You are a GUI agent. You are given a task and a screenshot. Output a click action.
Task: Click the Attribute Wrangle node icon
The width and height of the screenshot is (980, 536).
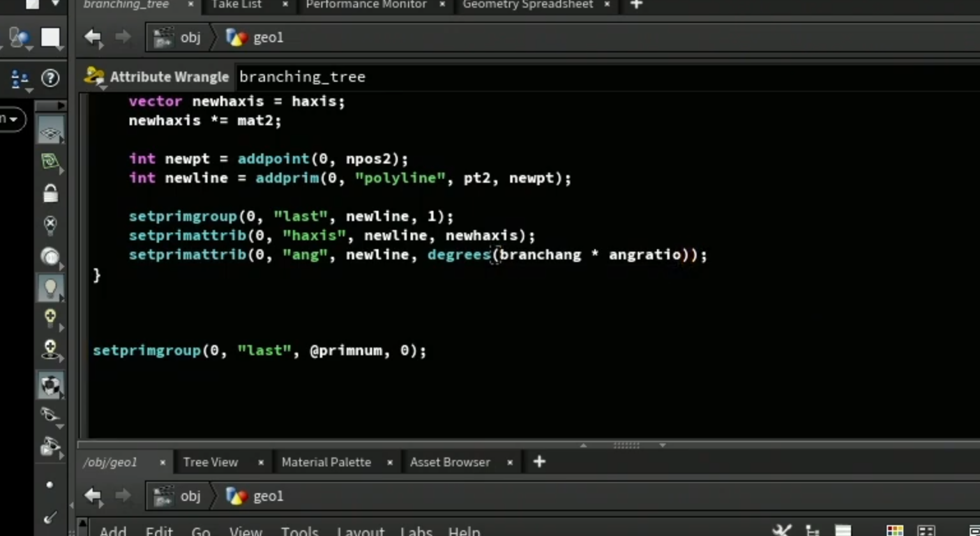(x=94, y=77)
